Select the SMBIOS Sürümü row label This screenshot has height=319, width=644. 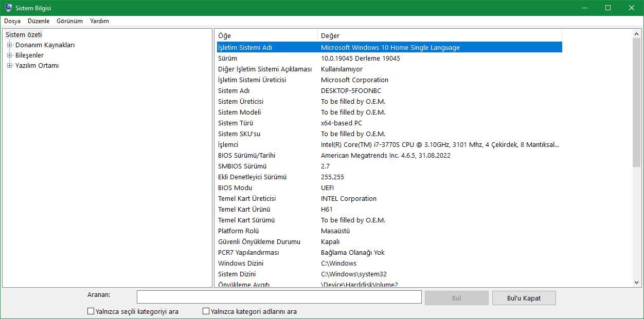[x=242, y=166]
